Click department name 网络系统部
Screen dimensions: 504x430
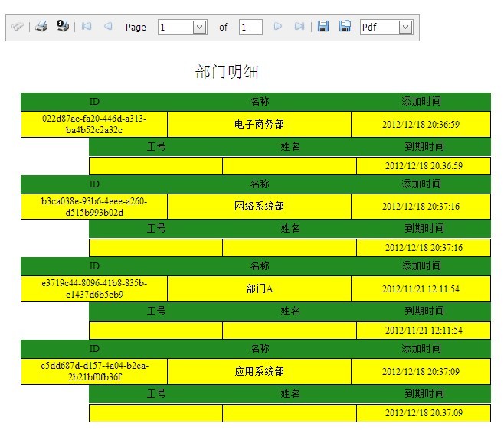[x=259, y=207]
